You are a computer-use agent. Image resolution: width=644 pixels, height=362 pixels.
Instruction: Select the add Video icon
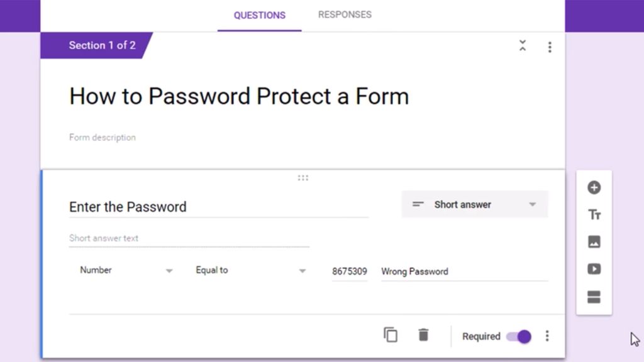pyautogui.click(x=594, y=269)
